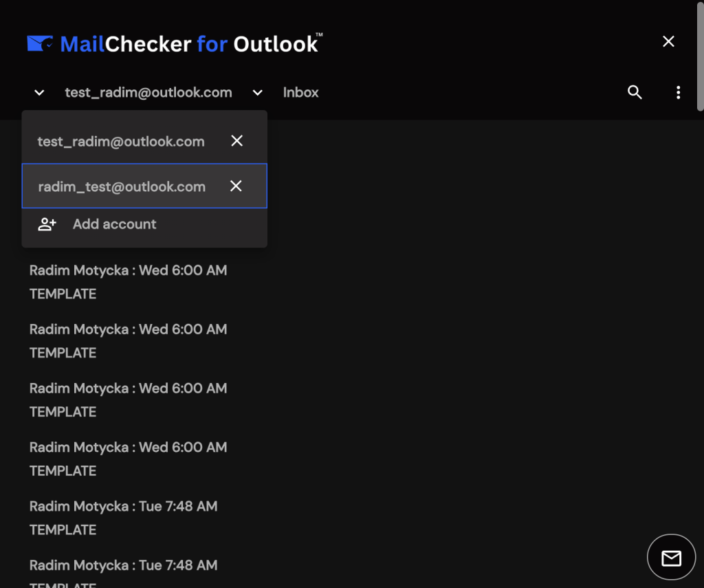Click the test_radim@outlook.com header account label
The image size is (704, 588).
coord(148,93)
